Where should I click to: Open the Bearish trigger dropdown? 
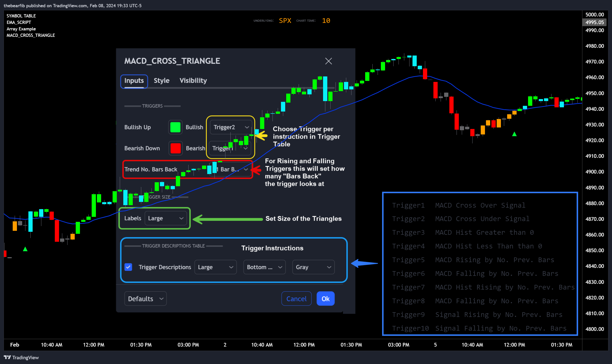click(x=230, y=148)
